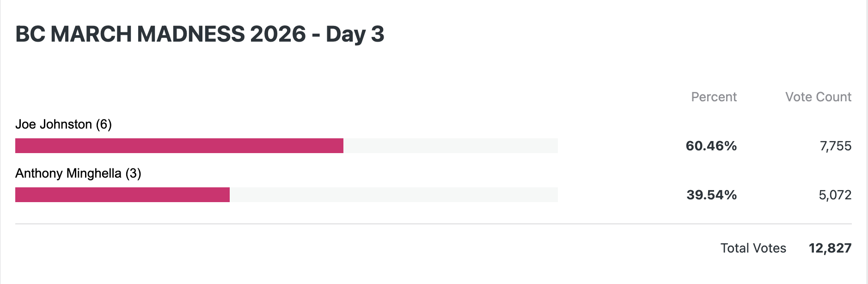Click the 7,755 vote count
Image resolution: width=868 pixels, height=284 pixels.
click(x=835, y=146)
